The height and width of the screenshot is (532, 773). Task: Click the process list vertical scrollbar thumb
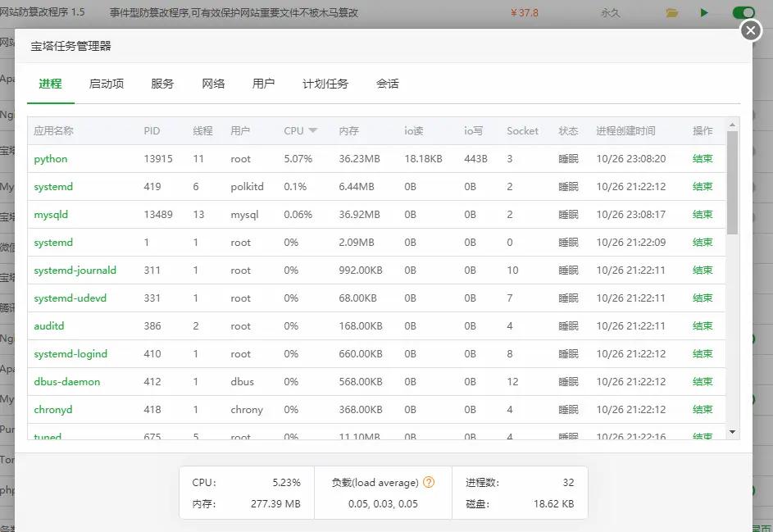(x=733, y=184)
